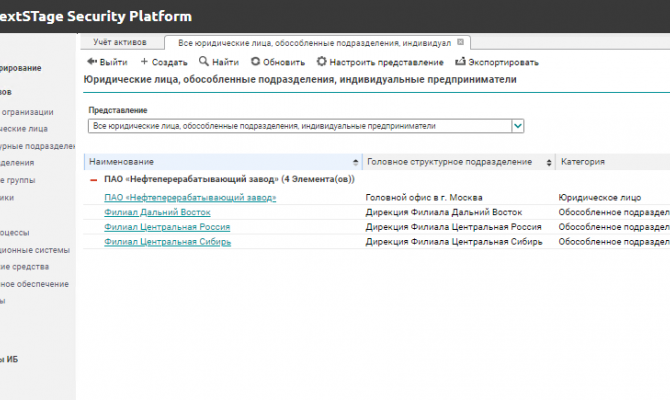Open the ...ческие лица sidebar item

[x=24, y=129]
